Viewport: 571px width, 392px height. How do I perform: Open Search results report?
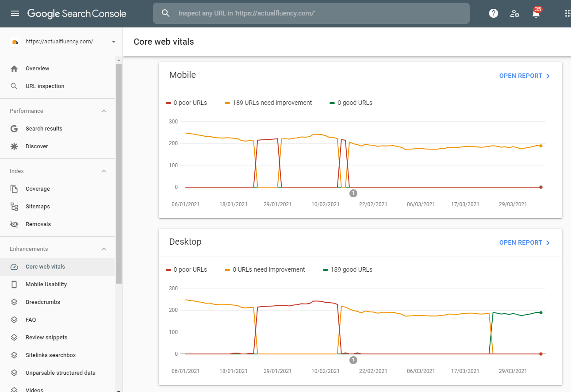[57, 129]
